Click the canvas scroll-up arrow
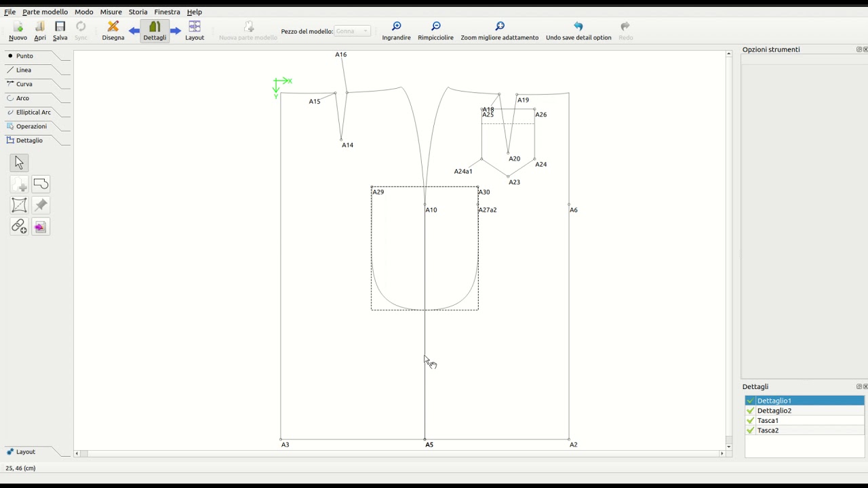The width and height of the screenshot is (868, 488). coord(729,54)
